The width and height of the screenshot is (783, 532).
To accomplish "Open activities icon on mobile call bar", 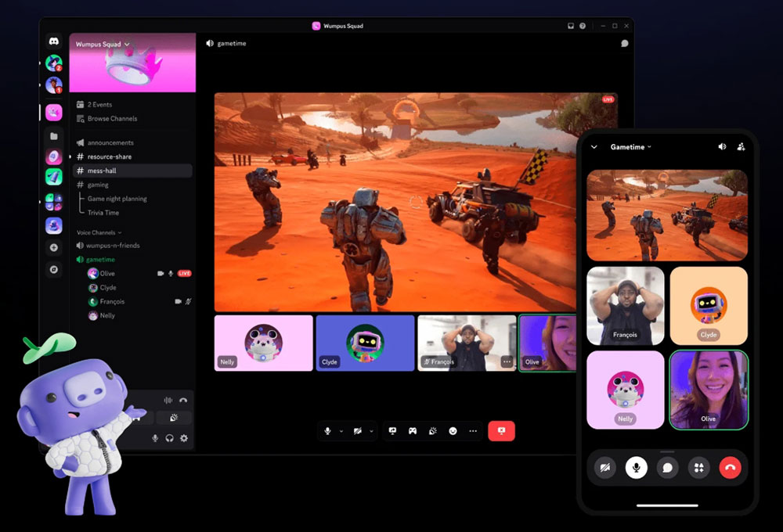I will pyautogui.click(x=698, y=468).
